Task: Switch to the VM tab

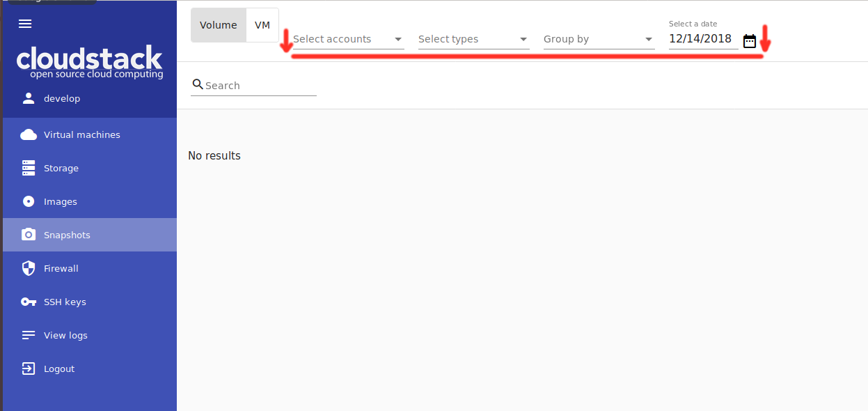Action: click(x=262, y=24)
